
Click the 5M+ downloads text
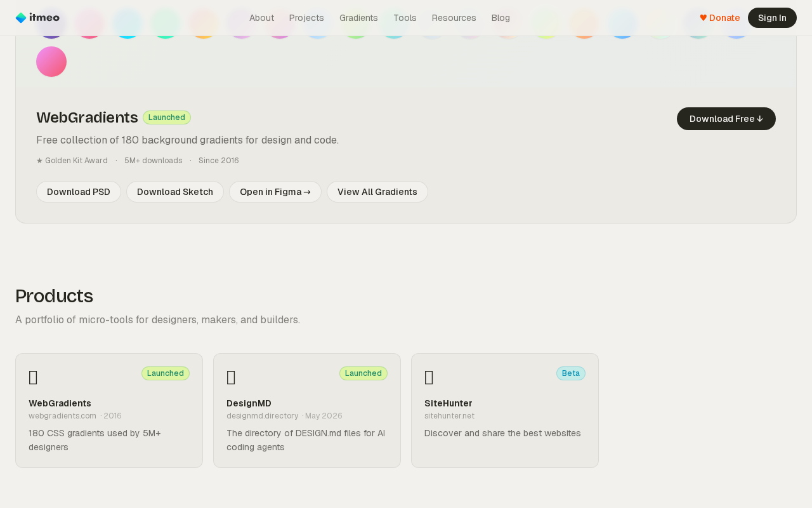pyautogui.click(x=153, y=161)
